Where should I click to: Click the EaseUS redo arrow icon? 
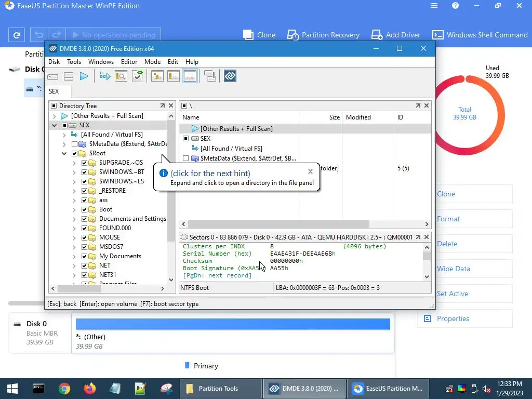tap(57, 35)
